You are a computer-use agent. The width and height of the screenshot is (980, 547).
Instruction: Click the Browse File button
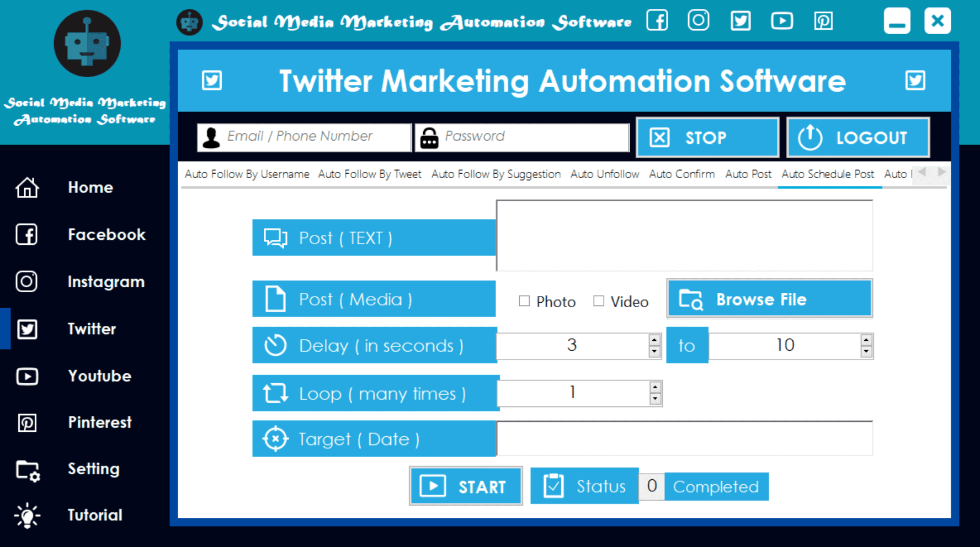tap(770, 299)
